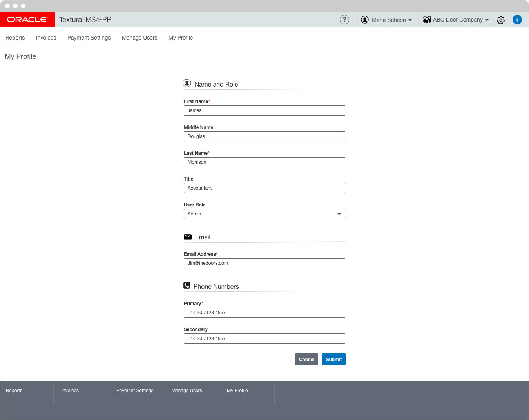Click the user avatar icon beside Marie Subcon

coord(364,20)
